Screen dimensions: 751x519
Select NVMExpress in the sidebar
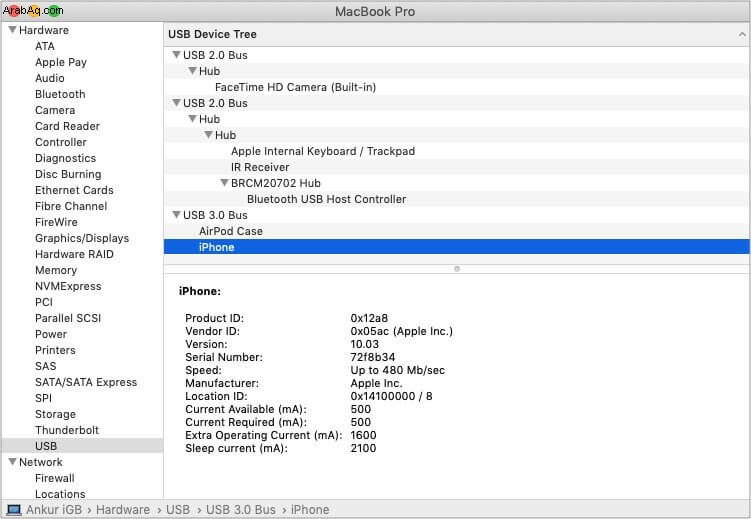point(68,286)
